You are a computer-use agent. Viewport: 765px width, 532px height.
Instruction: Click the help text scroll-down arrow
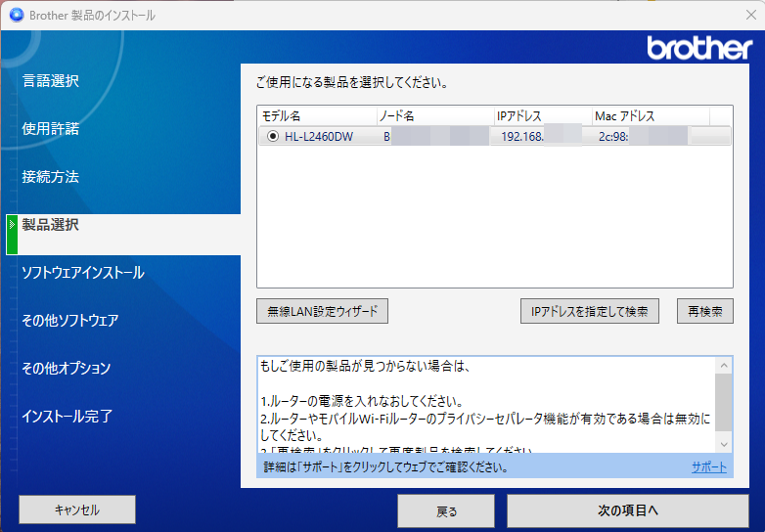point(724,444)
